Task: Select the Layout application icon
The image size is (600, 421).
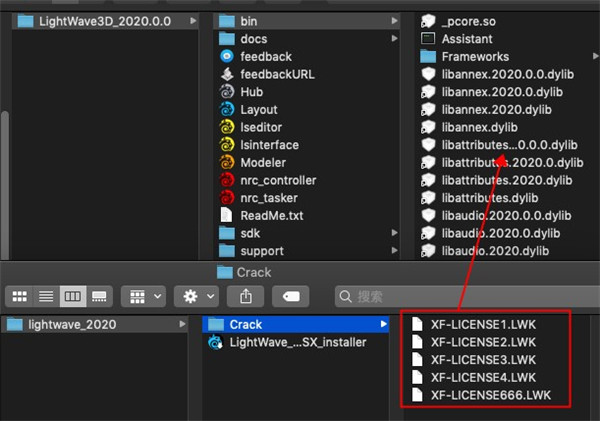Action: (x=227, y=109)
